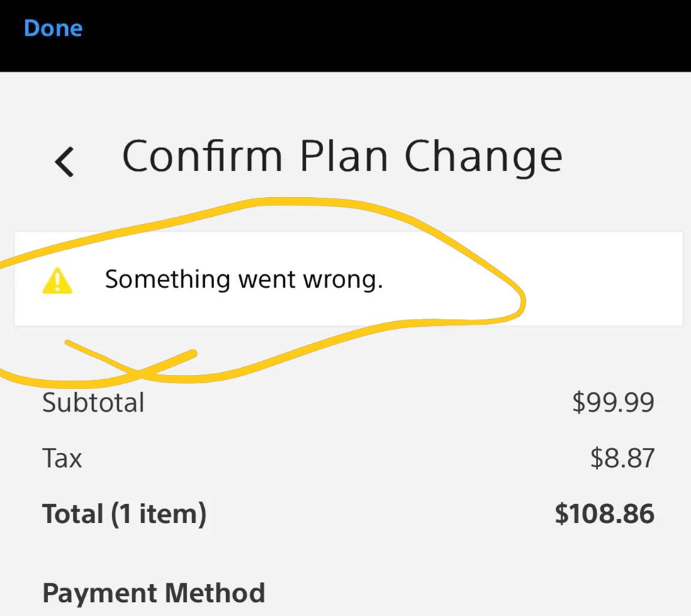Click the $8.87 tax amount

(x=622, y=459)
